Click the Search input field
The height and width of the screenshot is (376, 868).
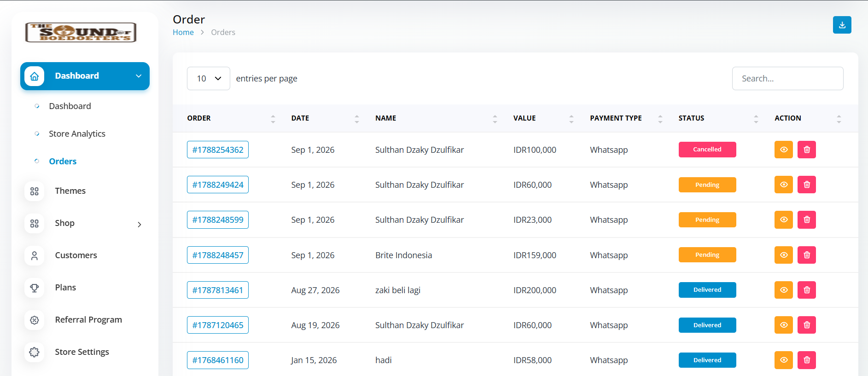(x=787, y=79)
